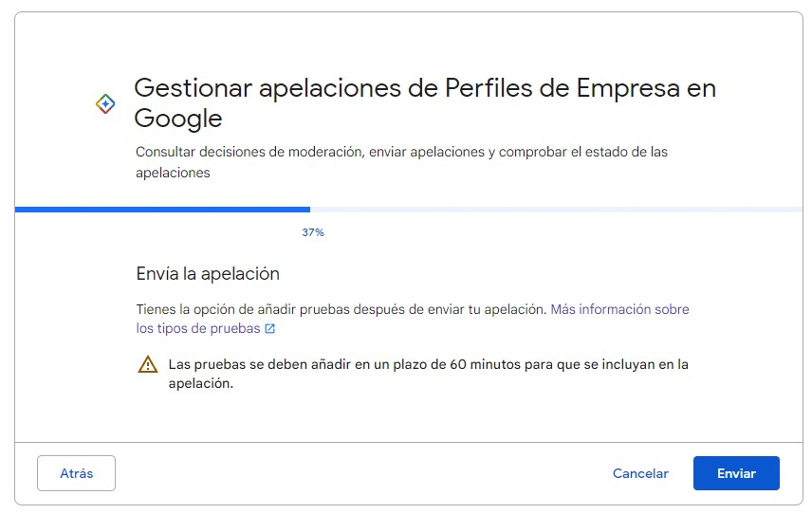This screenshot has width=812, height=514.
Task: Click the 37% progress label
Action: (x=313, y=232)
